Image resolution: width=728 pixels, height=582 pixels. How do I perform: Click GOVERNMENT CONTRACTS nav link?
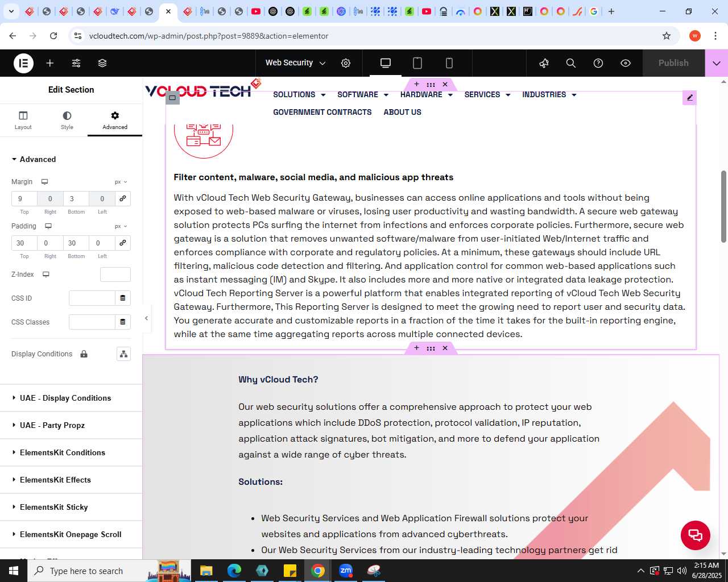click(x=322, y=113)
